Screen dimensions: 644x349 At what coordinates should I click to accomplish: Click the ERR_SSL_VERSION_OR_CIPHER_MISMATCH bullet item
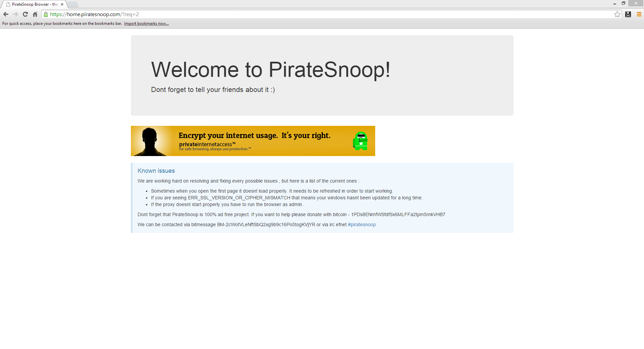click(x=287, y=198)
